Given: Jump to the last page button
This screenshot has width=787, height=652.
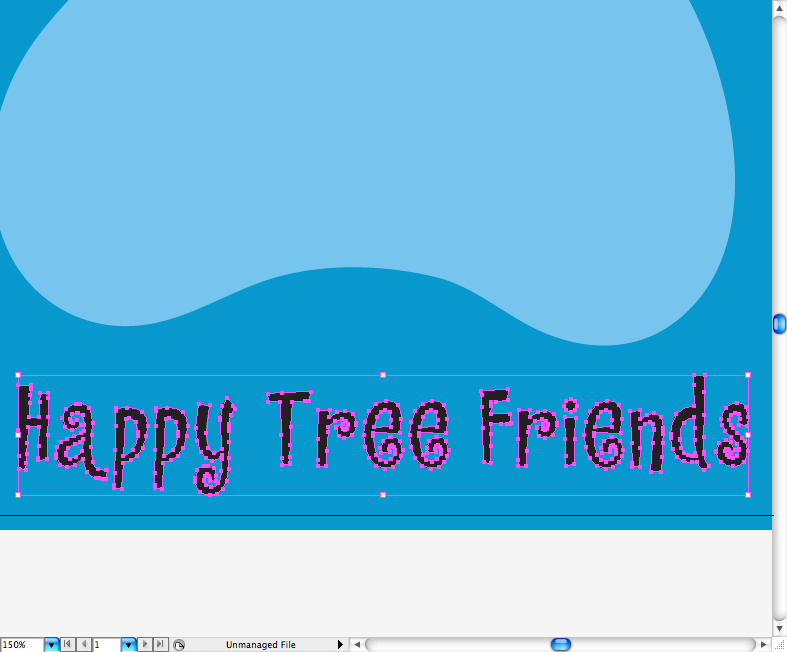Looking at the screenshot, I should click(160, 645).
